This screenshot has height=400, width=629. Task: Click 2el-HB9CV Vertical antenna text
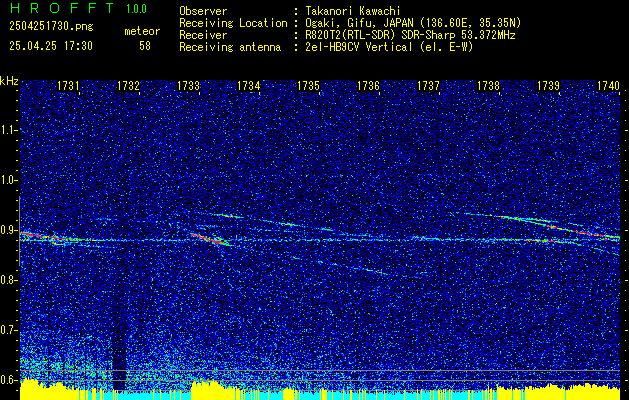pos(390,47)
